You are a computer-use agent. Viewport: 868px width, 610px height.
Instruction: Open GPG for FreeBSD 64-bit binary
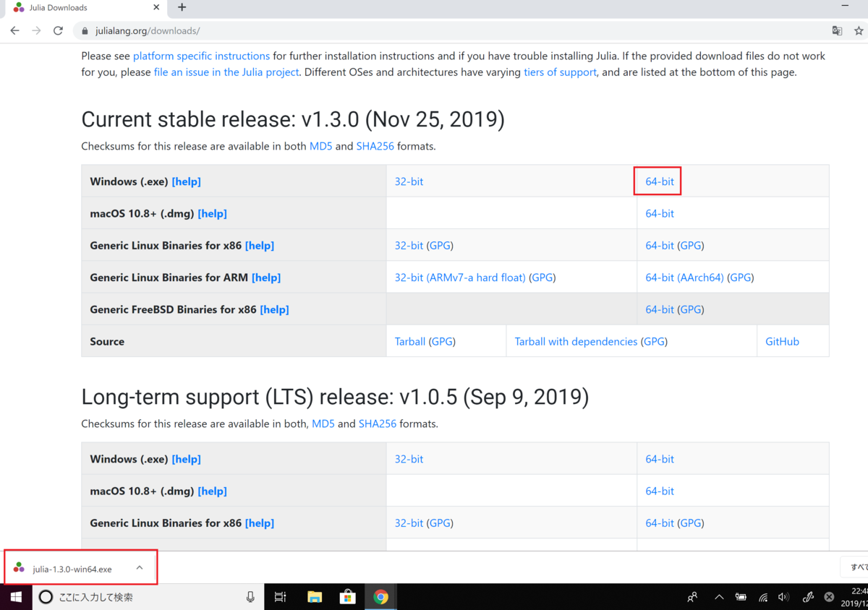[692, 309]
